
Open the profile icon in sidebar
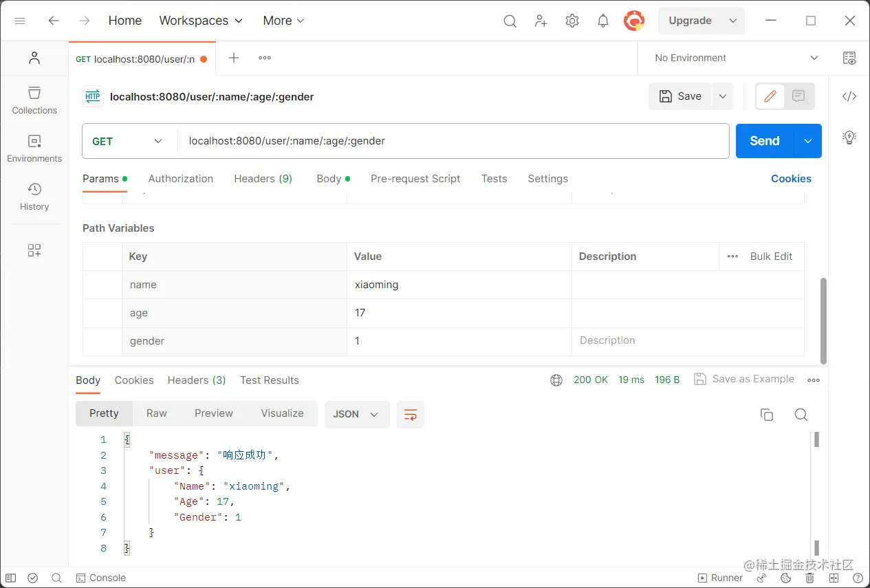pyautogui.click(x=34, y=58)
